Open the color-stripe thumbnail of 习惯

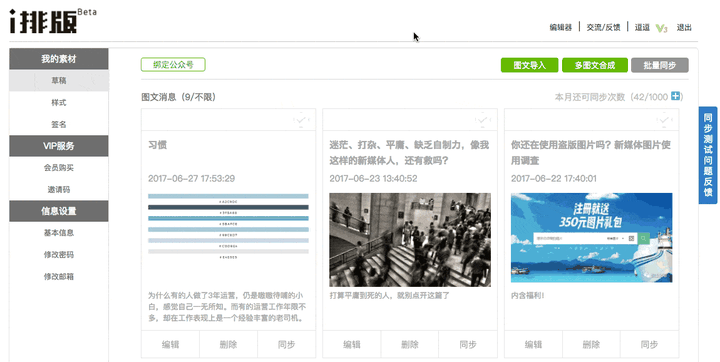[228, 227]
